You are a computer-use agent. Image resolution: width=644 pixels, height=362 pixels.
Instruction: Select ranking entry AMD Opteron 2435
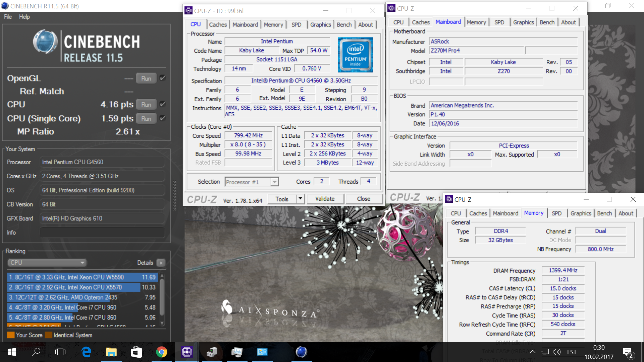coord(82,297)
